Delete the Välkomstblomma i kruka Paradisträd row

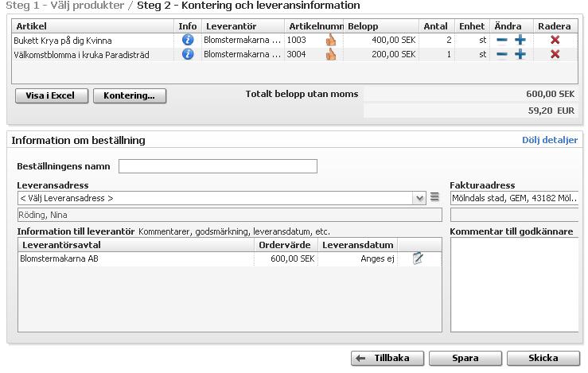coord(555,54)
